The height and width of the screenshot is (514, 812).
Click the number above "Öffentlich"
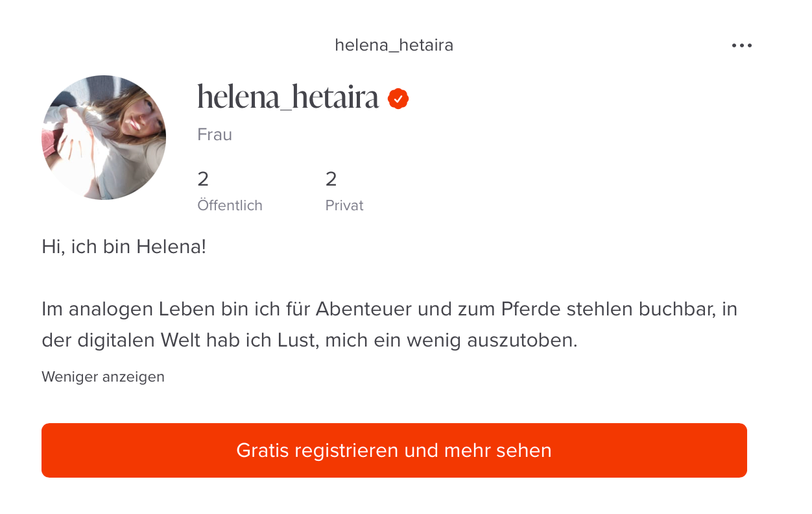203,179
